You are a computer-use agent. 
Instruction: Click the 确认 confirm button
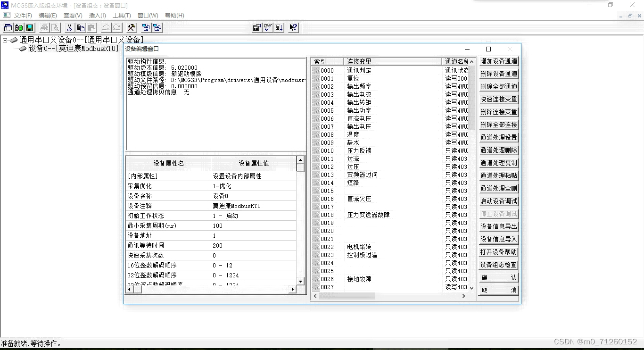[x=498, y=278]
